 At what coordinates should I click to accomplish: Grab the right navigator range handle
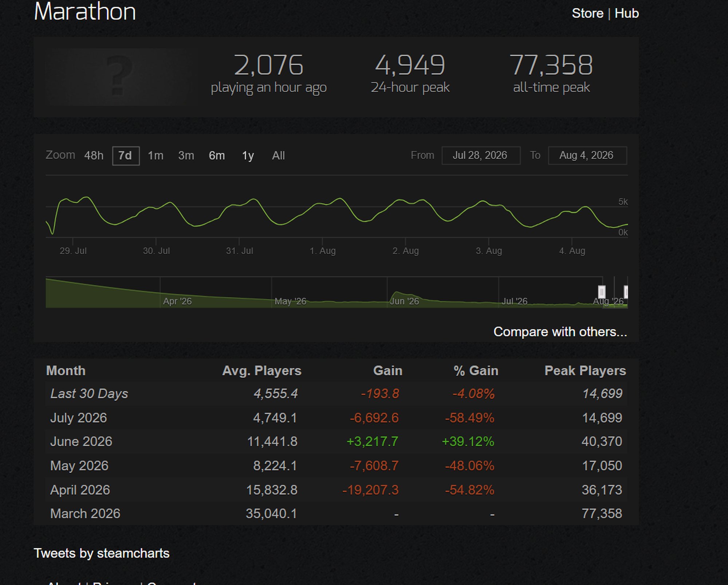point(626,292)
